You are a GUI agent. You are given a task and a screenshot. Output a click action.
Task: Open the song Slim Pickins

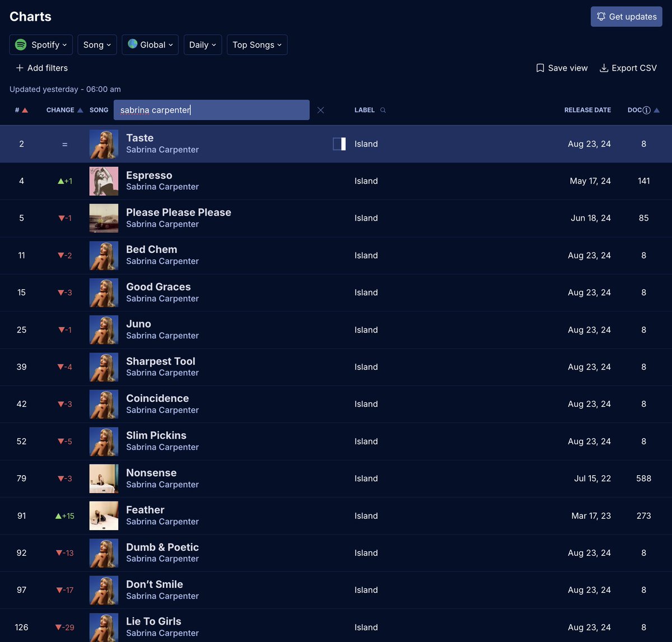click(x=156, y=435)
